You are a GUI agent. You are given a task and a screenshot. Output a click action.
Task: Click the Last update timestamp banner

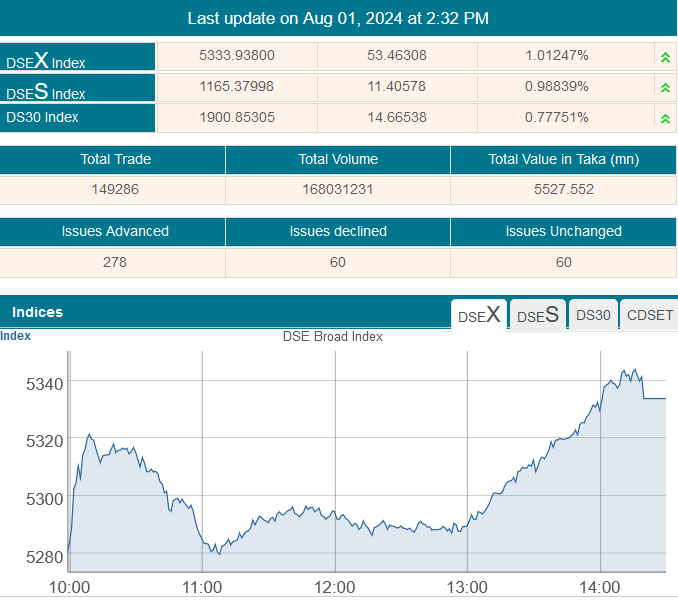[338, 18]
